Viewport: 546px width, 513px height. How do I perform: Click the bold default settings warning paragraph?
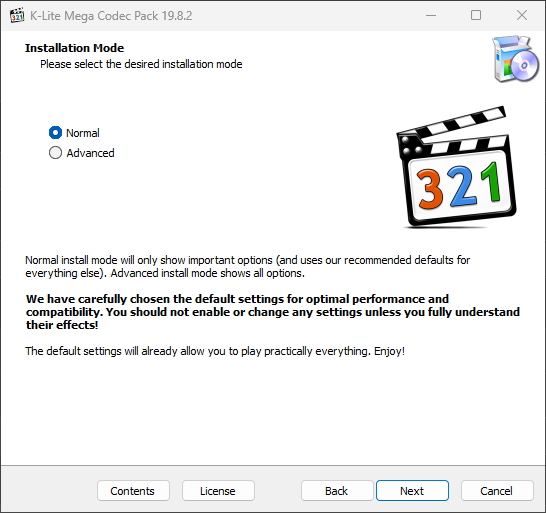[x=273, y=312]
